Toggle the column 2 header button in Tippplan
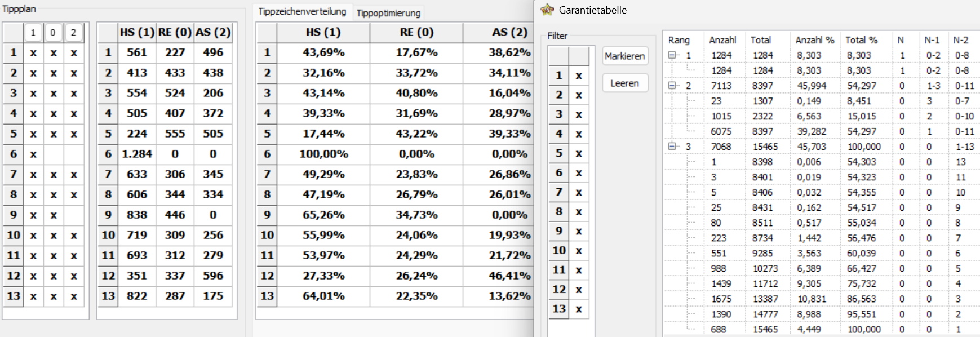Image resolution: width=980 pixels, height=337 pixels. coord(73,33)
